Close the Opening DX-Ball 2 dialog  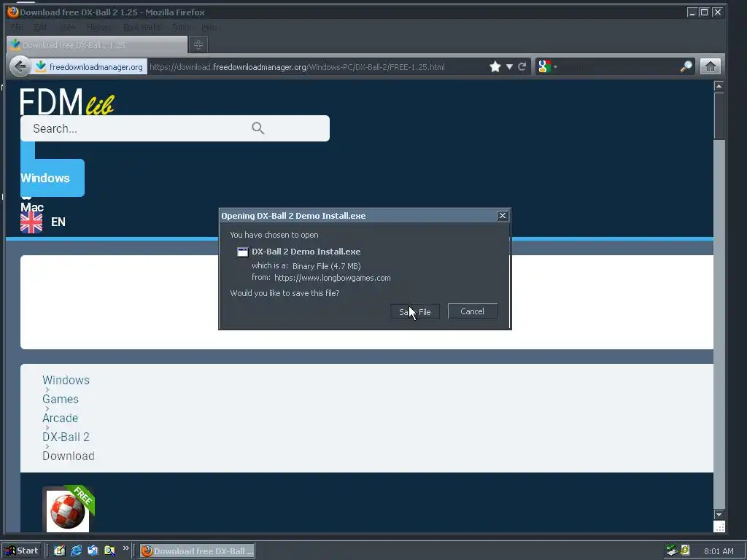coord(502,216)
